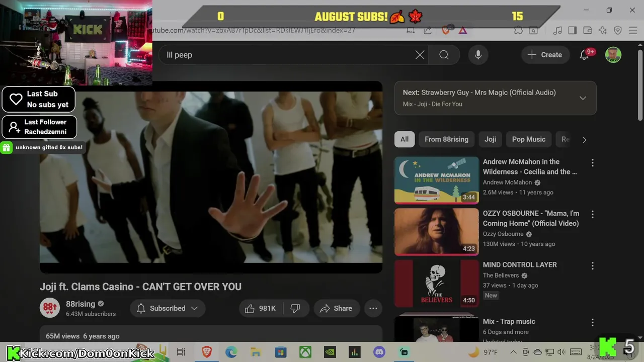Open the browser extensions puzzle icon
Screen dimensions: 644x362
point(519,30)
